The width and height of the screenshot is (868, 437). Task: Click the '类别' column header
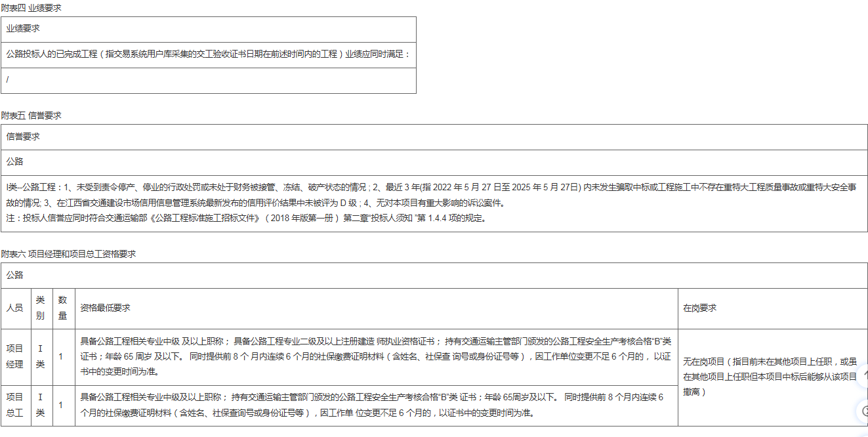[42, 308]
